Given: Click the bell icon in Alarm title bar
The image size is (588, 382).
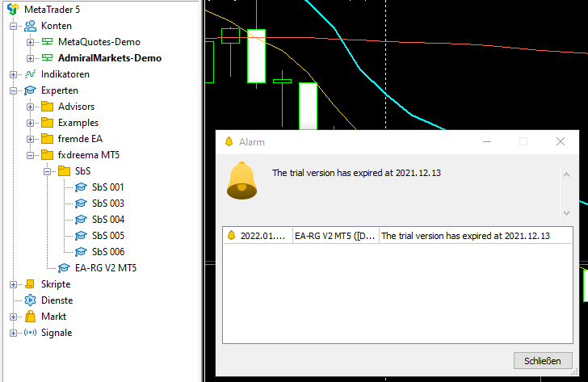Looking at the screenshot, I should click(x=229, y=141).
